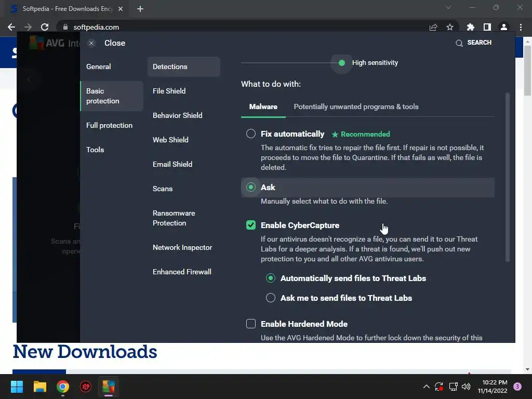This screenshot has height=399, width=532.
Task: Click the settings panel inner scrollbar
Action: (508, 177)
